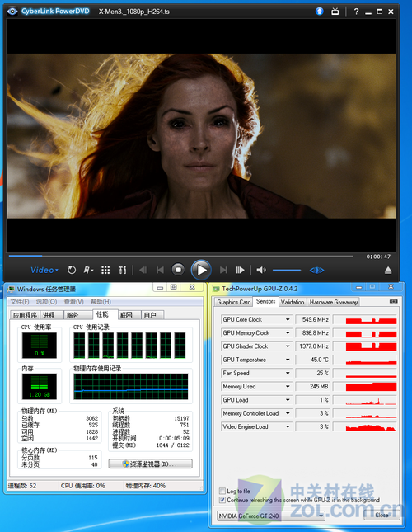Click the memory 1.20 GB gauge

(x=40, y=387)
